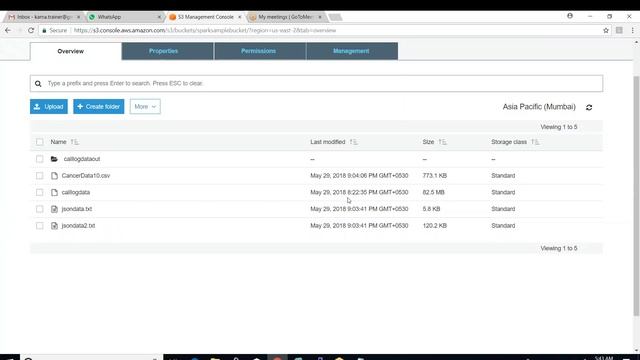Toggle the select-all checkbox in header
Image resolution: width=640 pixels, height=360 pixels.
tap(40, 142)
